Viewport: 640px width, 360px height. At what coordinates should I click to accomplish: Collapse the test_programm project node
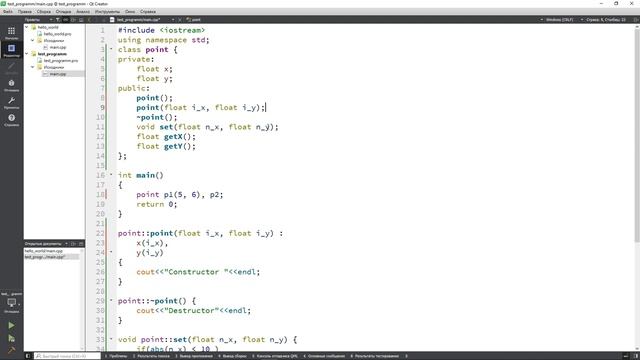tap(27, 54)
